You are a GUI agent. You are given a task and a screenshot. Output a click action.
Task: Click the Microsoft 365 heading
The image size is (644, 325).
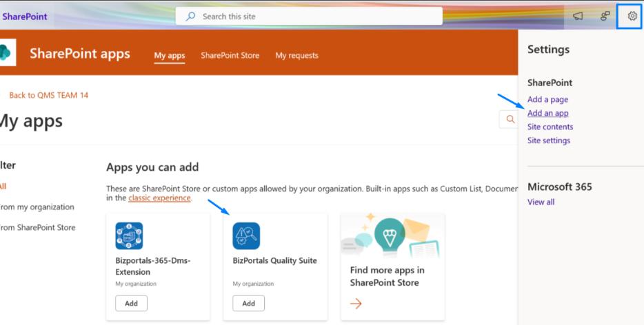click(x=559, y=187)
